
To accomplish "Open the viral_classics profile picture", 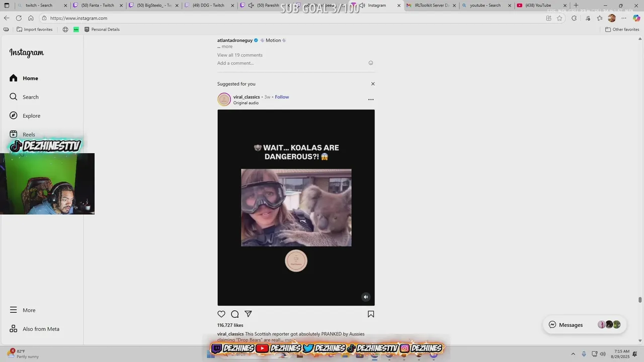I will [224, 100].
